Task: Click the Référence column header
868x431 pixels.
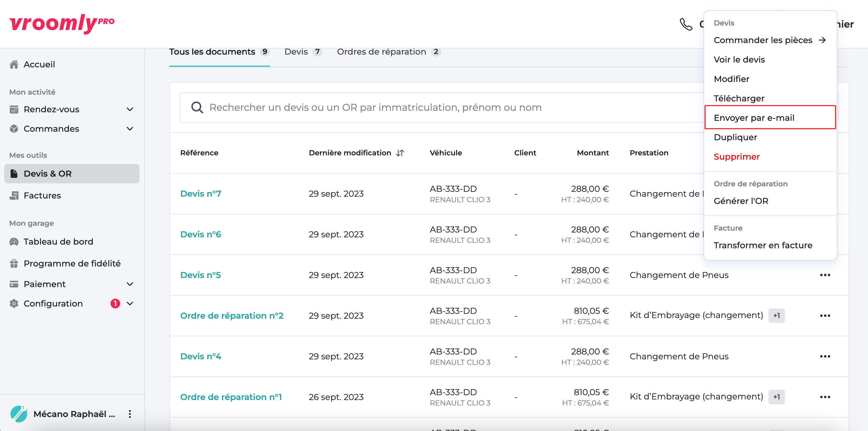Action: click(x=199, y=153)
